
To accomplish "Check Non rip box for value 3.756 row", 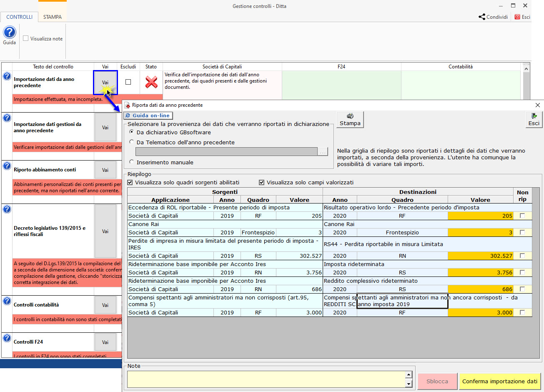I will tap(522, 272).
